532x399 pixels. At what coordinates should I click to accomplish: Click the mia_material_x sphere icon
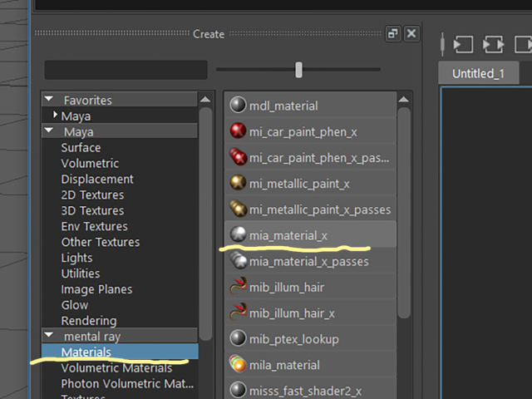pyautogui.click(x=238, y=234)
